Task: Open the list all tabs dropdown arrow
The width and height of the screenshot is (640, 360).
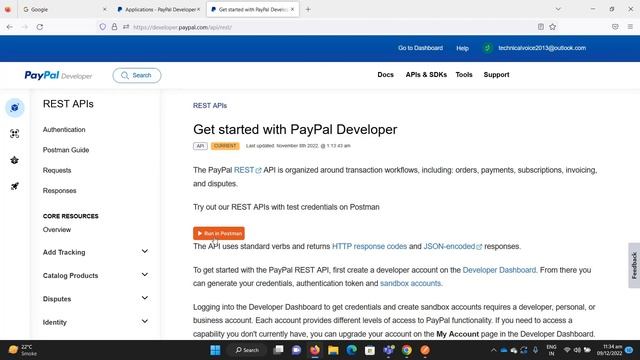Action: point(558,9)
